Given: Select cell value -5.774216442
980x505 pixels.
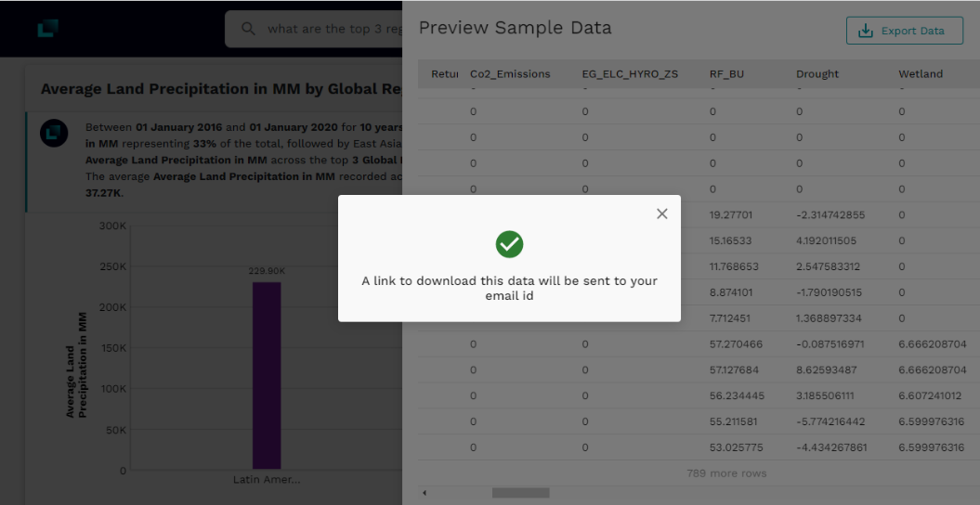Looking at the screenshot, I should pos(830,422).
